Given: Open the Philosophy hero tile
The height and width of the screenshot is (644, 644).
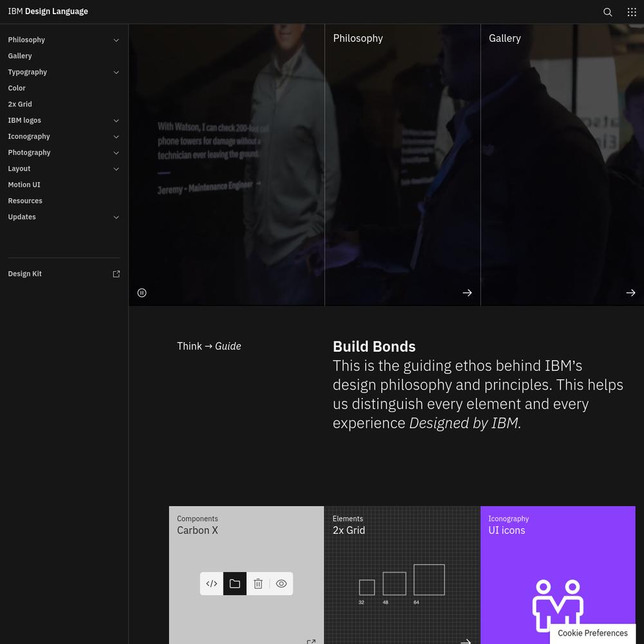Looking at the screenshot, I should (x=402, y=165).
